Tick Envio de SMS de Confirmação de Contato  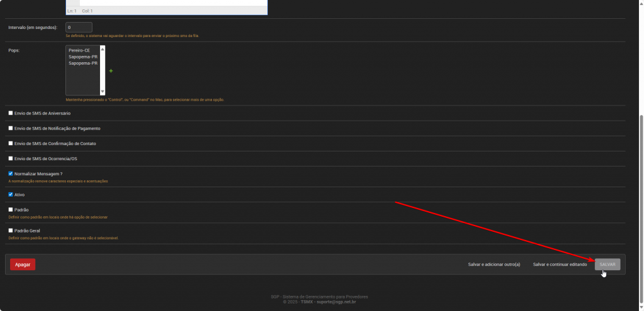point(11,143)
